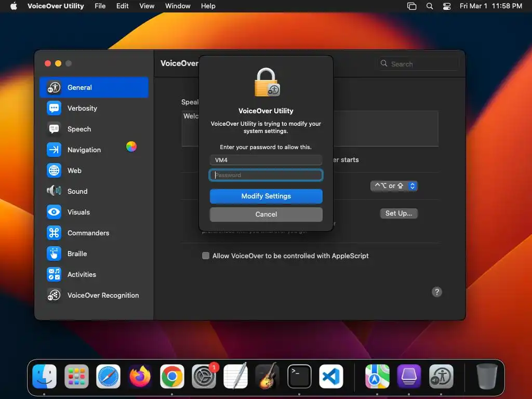Open the VoiceOver modifier keys dropdown
Viewport: 532px width, 399px height.
[394, 185]
